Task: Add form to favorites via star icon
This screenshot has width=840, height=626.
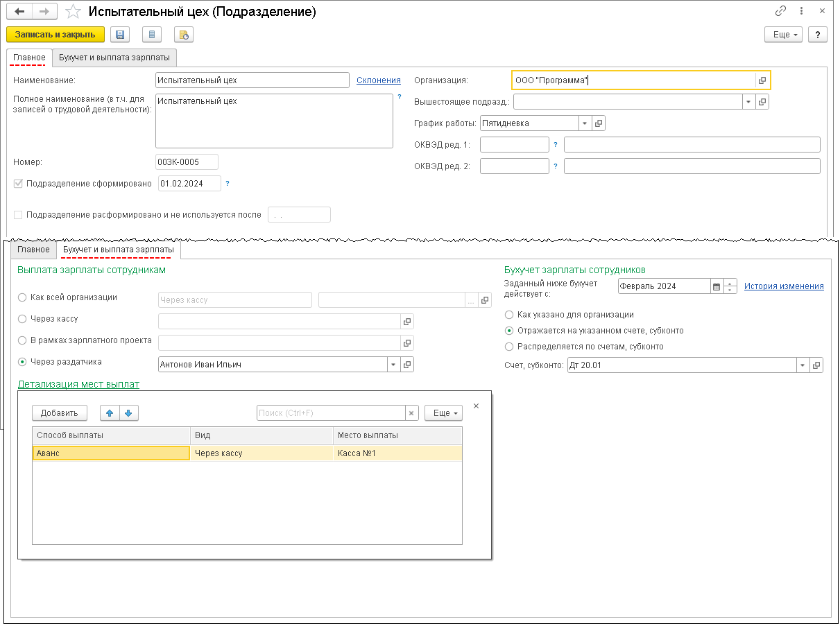Action: click(72, 12)
